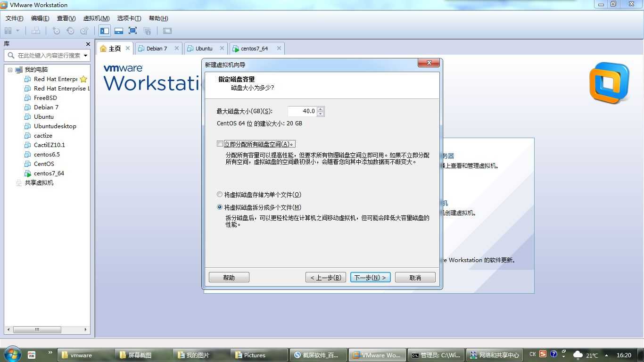Click the 取消 cancel button
Screen dimensions: 644x362
[415, 277]
